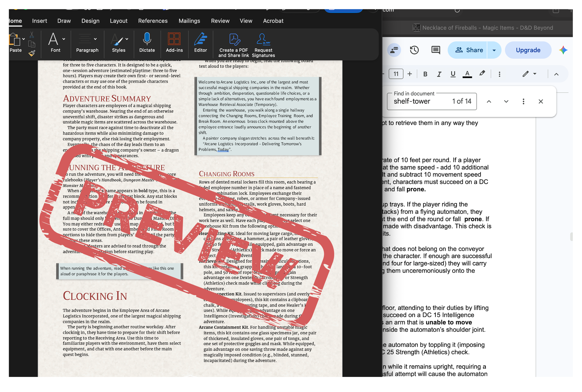582x392 pixels.
Task: Go to previous search result in Docs
Action: coord(489,102)
